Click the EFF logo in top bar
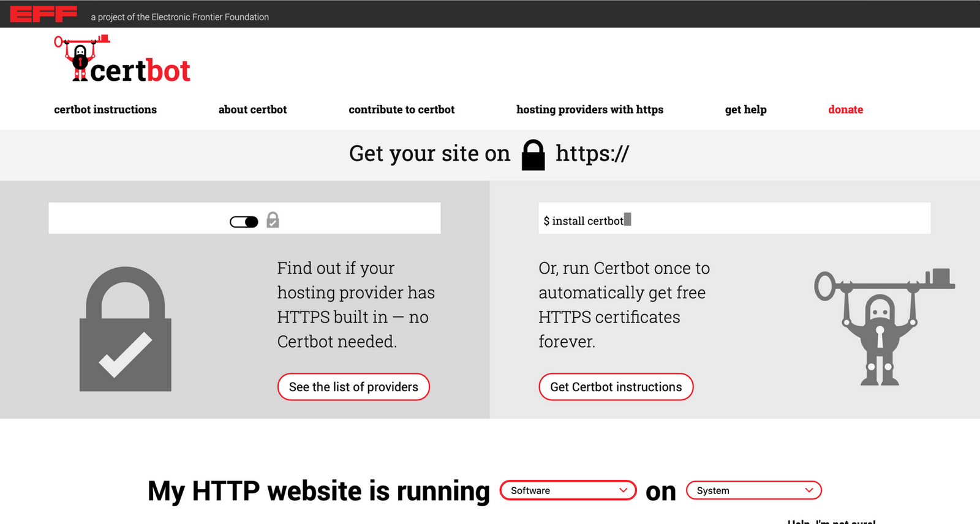Image resolution: width=980 pixels, height=524 pixels. tap(43, 13)
